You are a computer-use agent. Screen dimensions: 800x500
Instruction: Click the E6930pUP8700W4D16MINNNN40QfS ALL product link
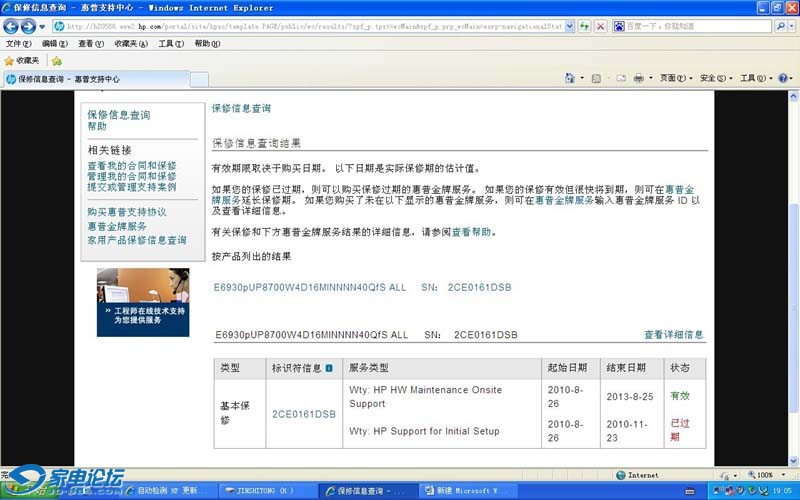click(310, 287)
